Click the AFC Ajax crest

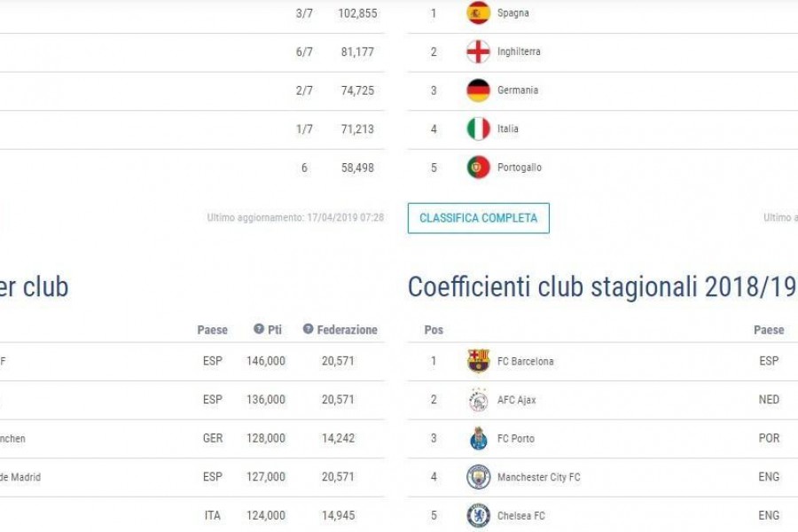click(x=478, y=400)
